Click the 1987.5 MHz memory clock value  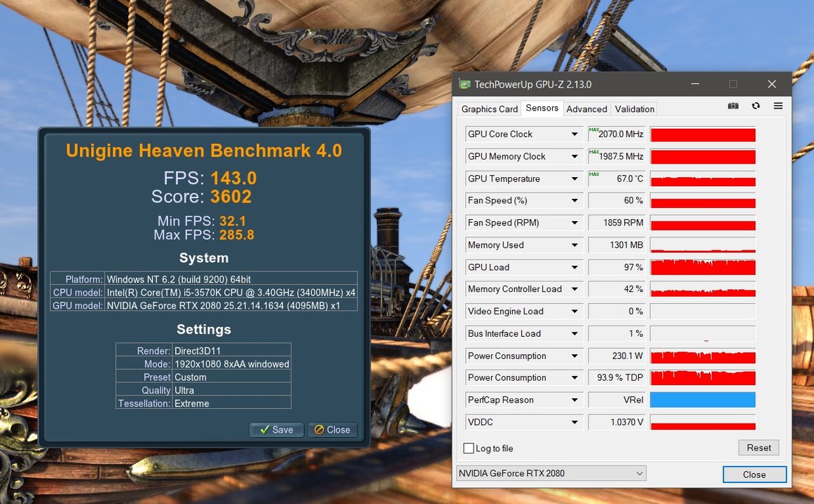[616, 157]
